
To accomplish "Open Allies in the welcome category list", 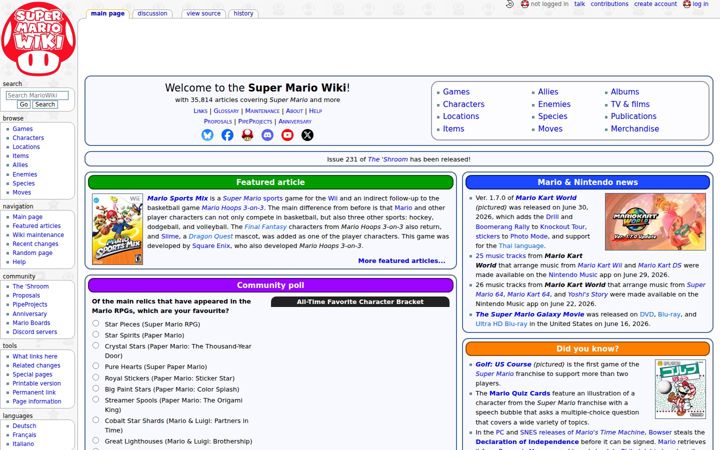I will (548, 92).
